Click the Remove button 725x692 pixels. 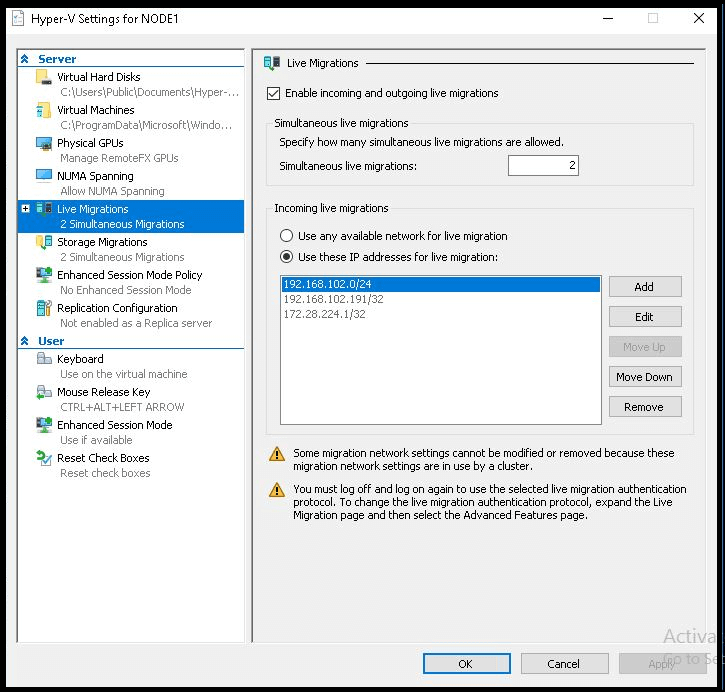tap(645, 407)
